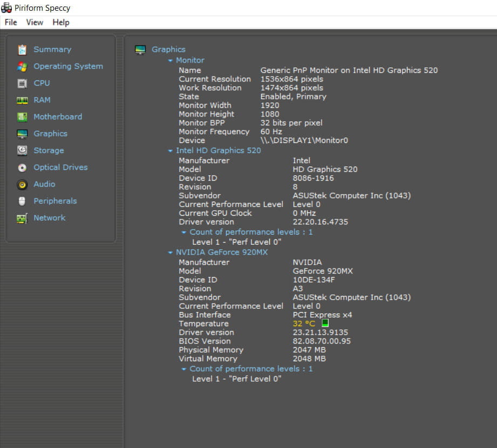
Task: Select the CPU chip icon
Action: (x=22, y=84)
